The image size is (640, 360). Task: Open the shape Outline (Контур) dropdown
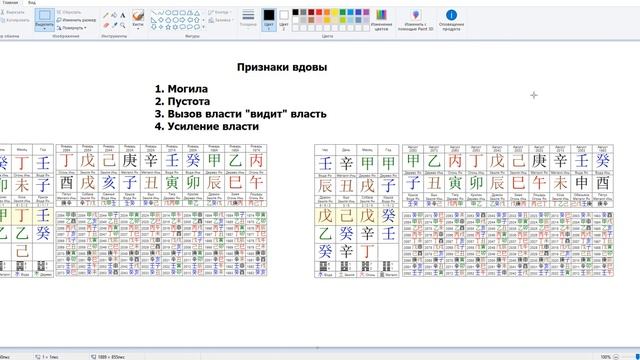[219, 12]
